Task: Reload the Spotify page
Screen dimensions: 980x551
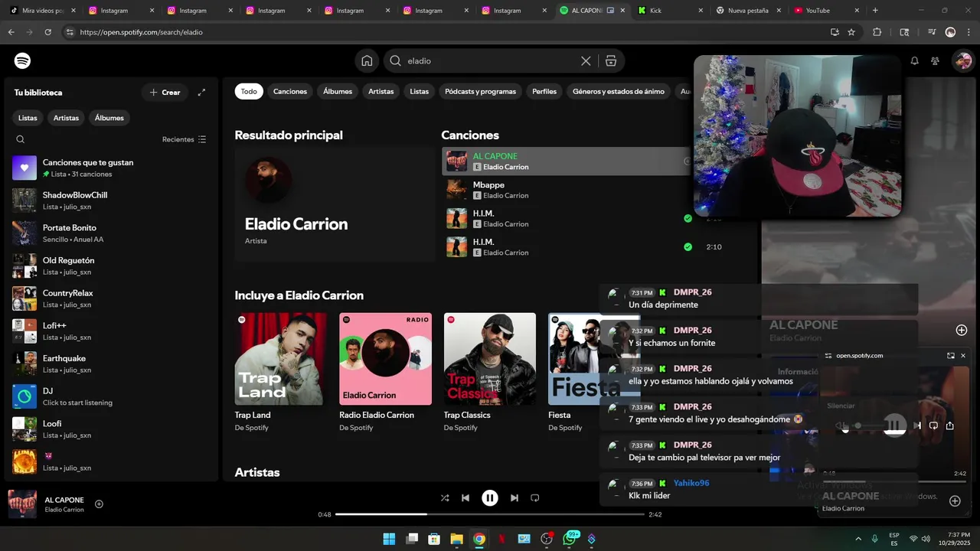Action: 47,32
